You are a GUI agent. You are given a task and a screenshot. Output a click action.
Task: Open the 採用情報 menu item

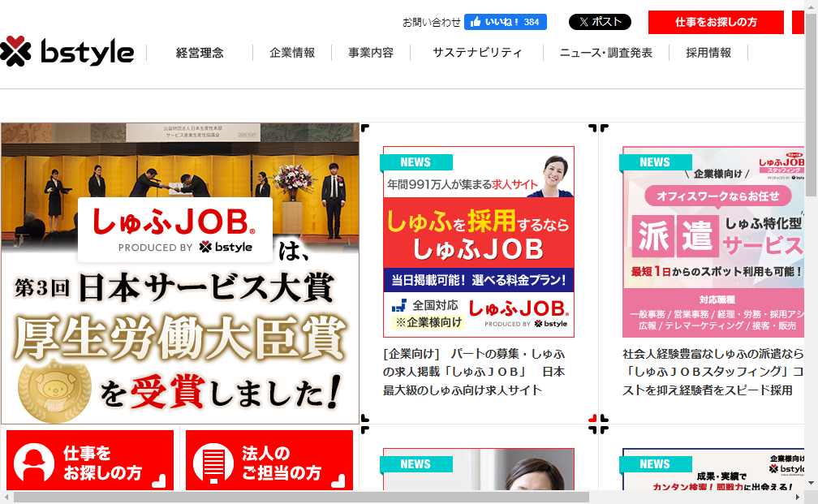(708, 53)
